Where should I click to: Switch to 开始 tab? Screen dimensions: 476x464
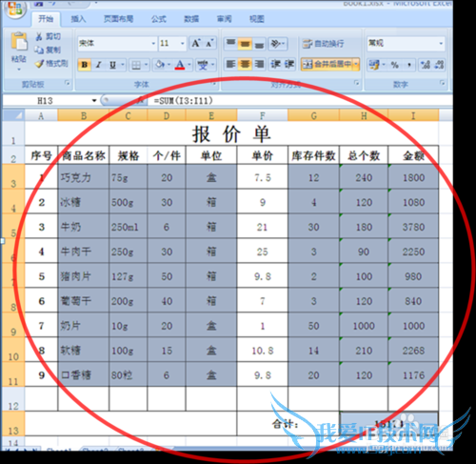tap(46, 19)
